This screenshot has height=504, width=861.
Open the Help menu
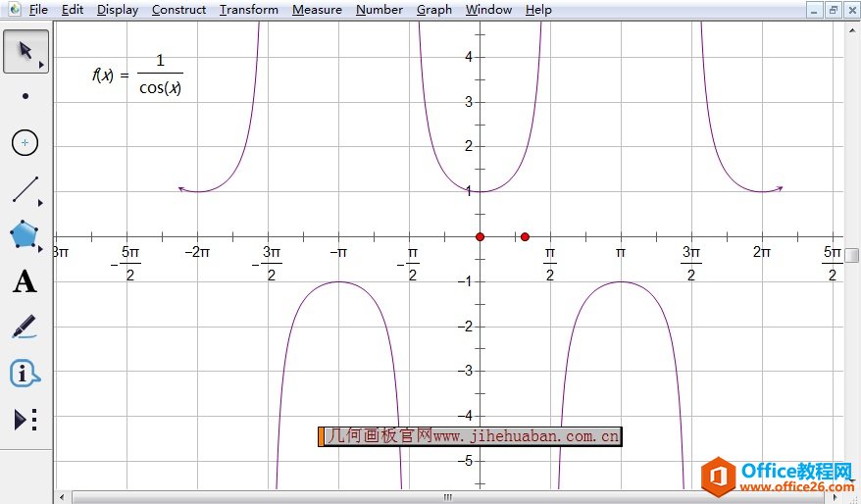(x=538, y=10)
